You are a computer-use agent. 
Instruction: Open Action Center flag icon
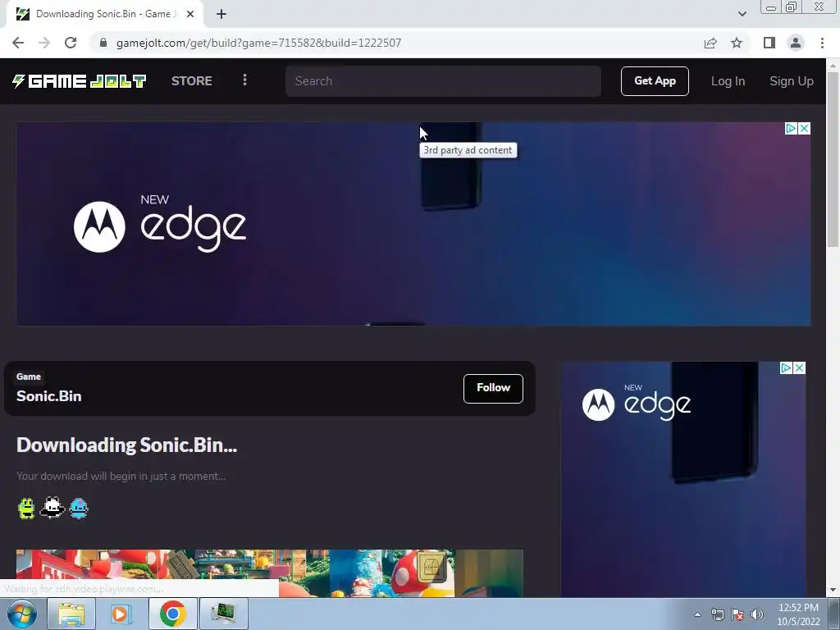pos(737,614)
